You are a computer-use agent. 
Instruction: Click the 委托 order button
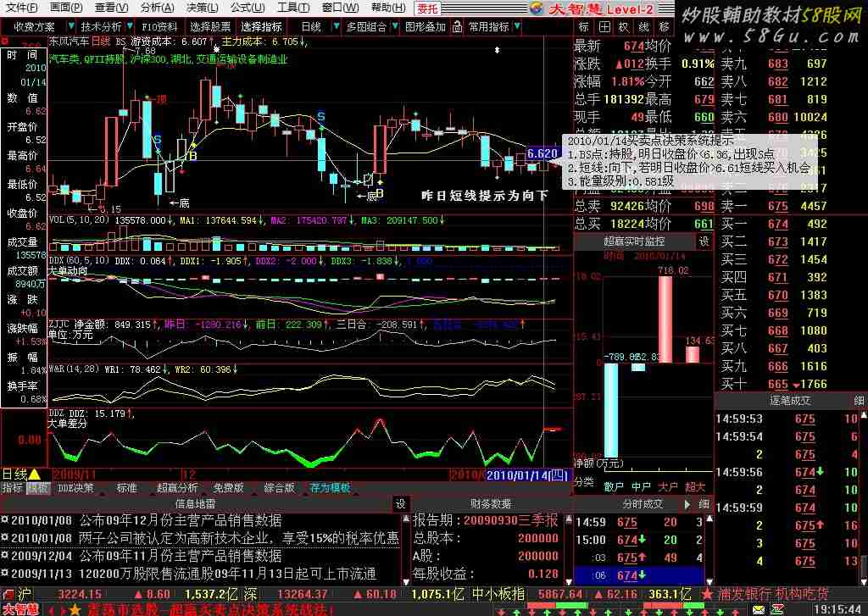point(427,8)
